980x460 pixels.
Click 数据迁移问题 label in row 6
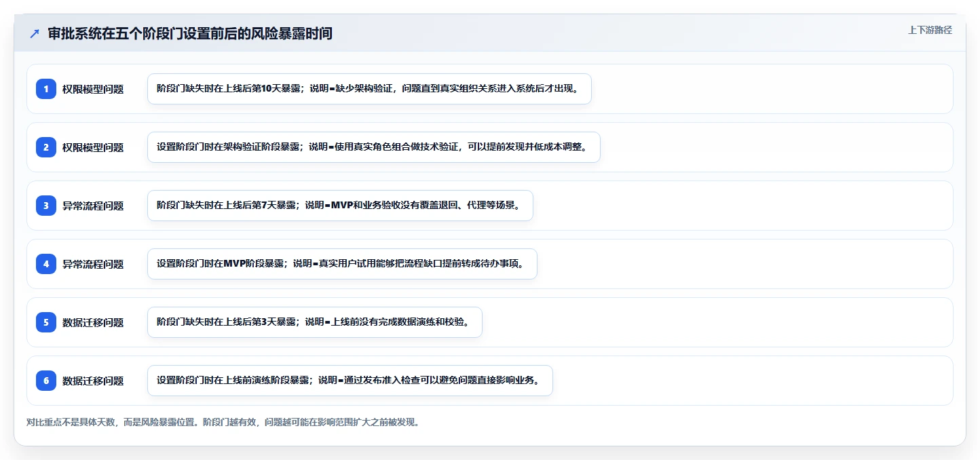[x=93, y=381]
